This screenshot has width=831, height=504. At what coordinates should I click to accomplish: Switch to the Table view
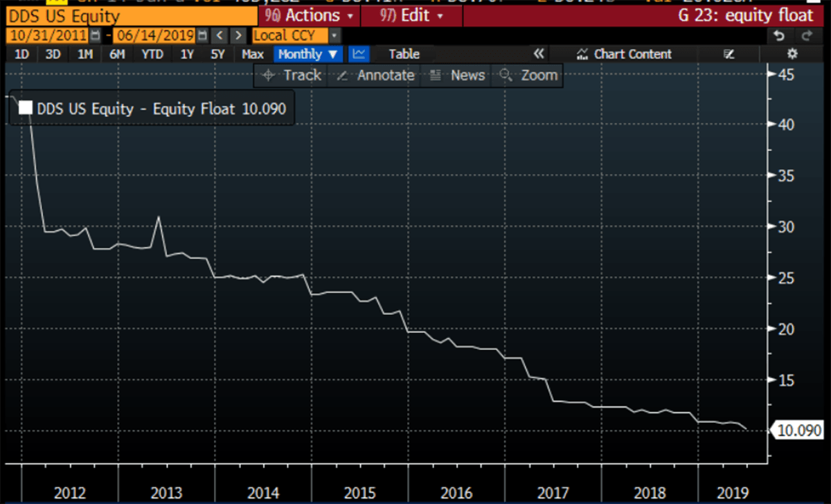click(404, 54)
